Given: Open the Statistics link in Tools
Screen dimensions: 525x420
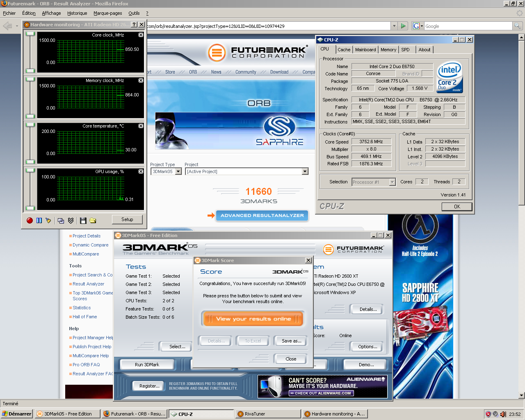Looking at the screenshot, I should [82, 308].
